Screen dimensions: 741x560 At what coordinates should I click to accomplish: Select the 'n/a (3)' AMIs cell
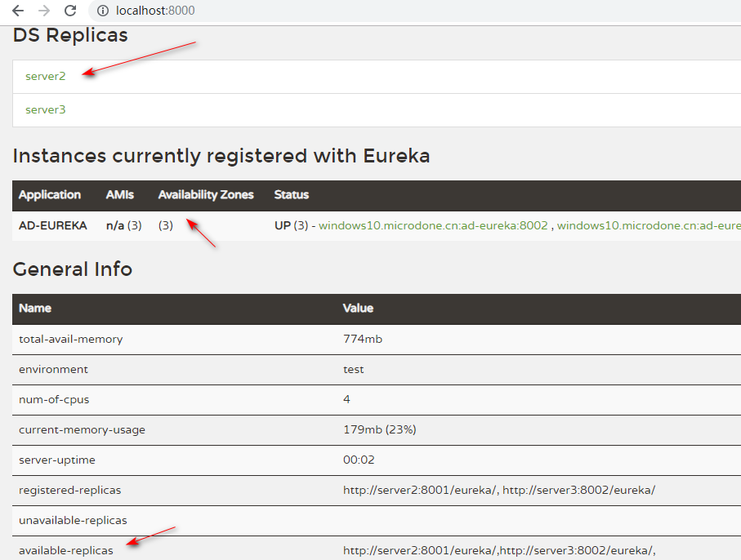tap(124, 225)
